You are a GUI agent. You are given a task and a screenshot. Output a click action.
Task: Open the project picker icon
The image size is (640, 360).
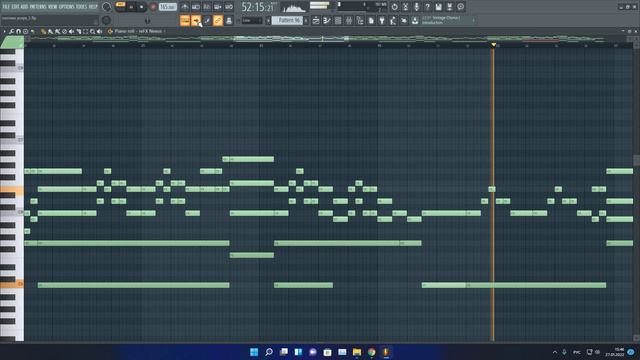tap(371, 20)
